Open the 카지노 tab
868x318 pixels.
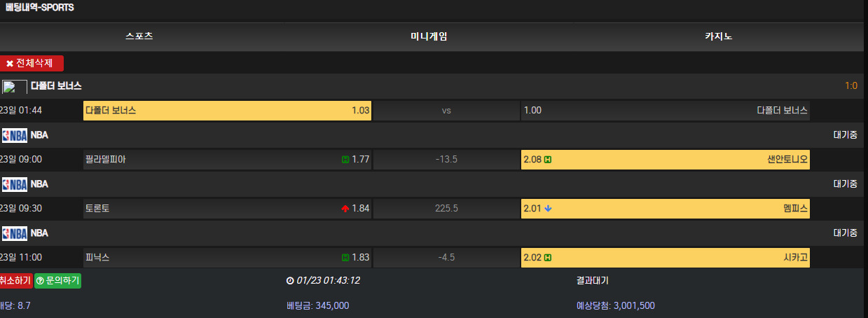click(719, 36)
